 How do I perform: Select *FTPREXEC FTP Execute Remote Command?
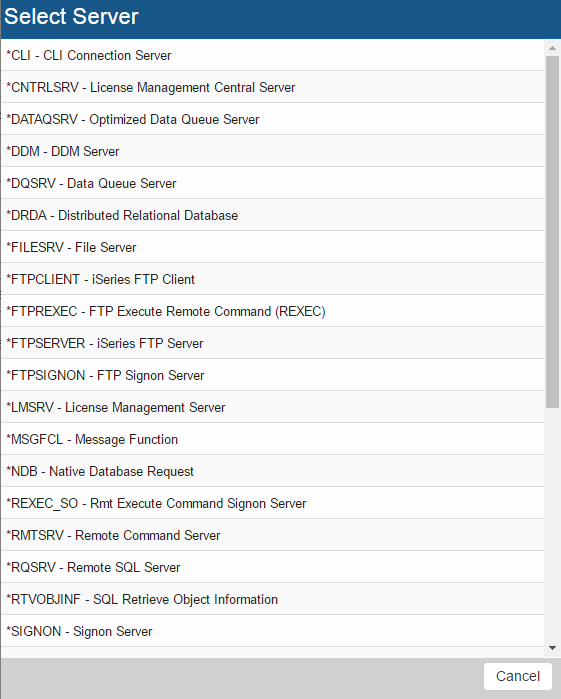pyautogui.click(x=272, y=312)
